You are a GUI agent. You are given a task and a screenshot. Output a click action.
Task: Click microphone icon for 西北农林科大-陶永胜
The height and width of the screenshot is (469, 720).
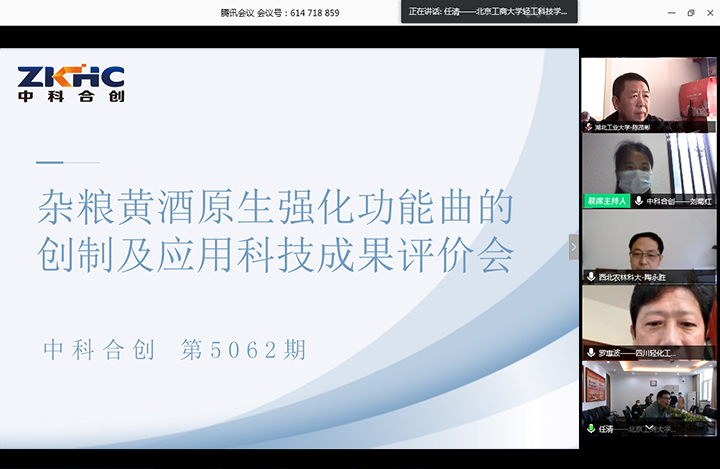[590, 277]
